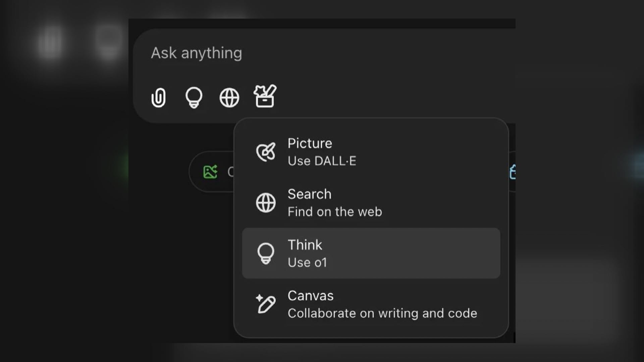Click the sparkle pencil icon beside Canvas

pyautogui.click(x=266, y=304)
